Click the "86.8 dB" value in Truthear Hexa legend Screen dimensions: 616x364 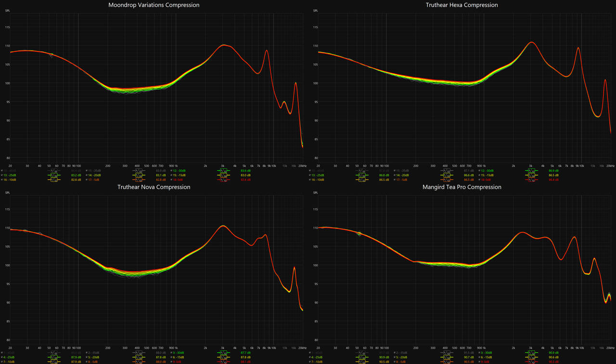(x=384, y=176)
